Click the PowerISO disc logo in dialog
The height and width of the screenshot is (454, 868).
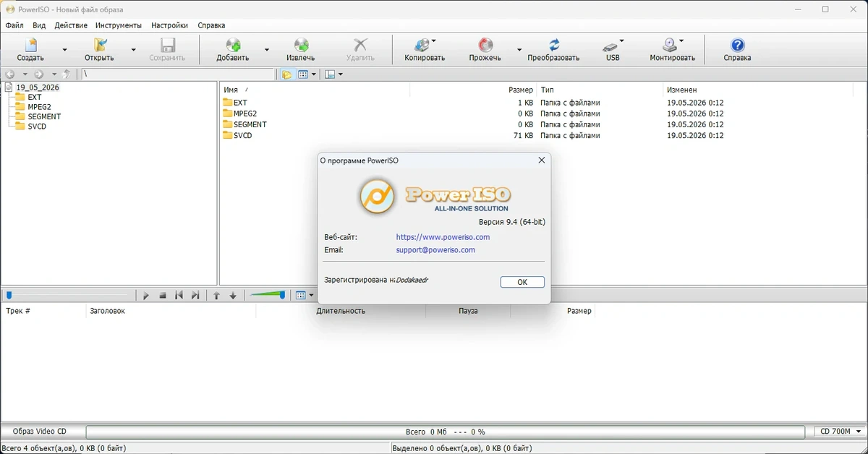tap(377, 196)
